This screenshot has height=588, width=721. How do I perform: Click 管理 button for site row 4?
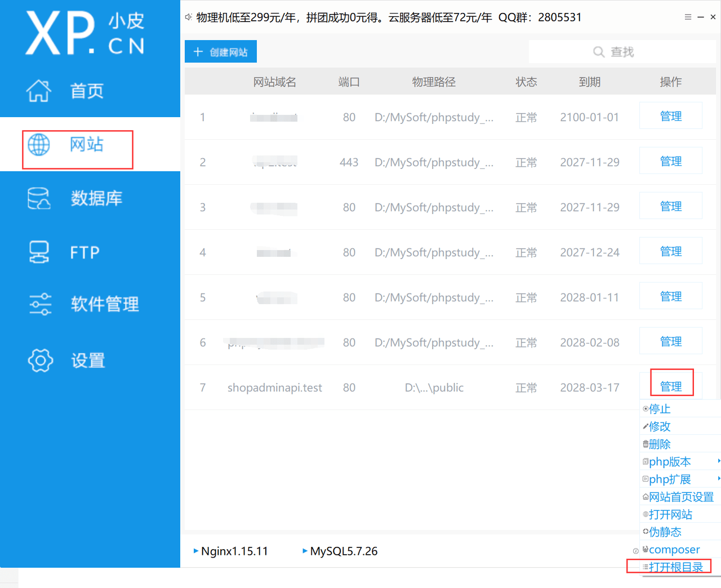[x=671, y=251]
